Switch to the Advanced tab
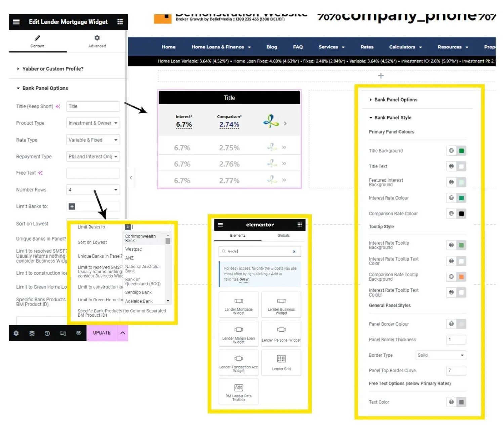 [97, 41]
